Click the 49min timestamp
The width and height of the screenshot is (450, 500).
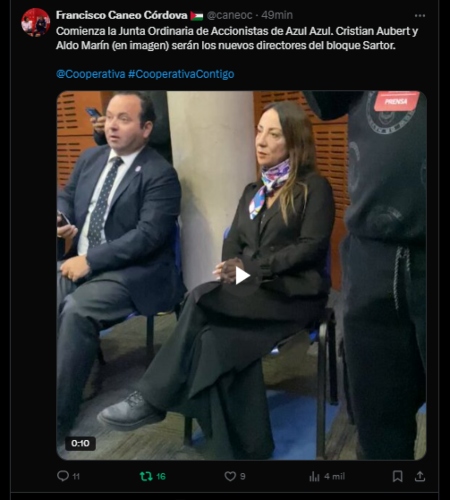[277, 15]
